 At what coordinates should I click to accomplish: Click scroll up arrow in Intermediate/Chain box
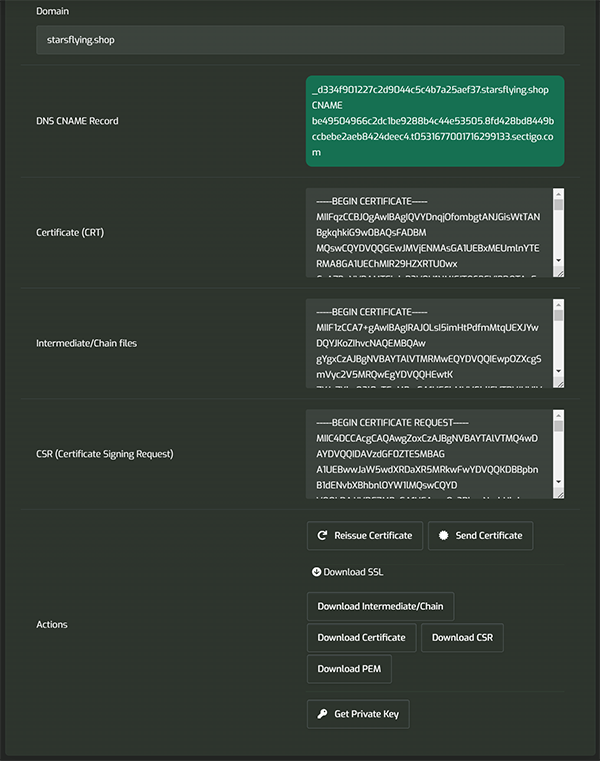(559, 304)
